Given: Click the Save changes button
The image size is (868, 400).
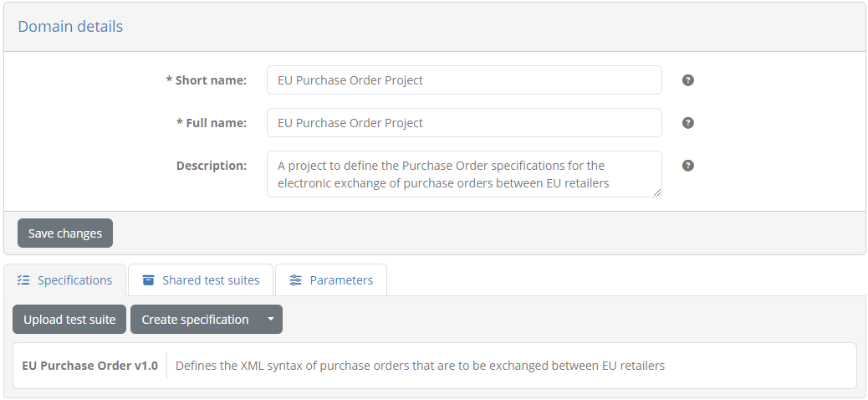Looking at the screenshot, I should tap(65, 233).
